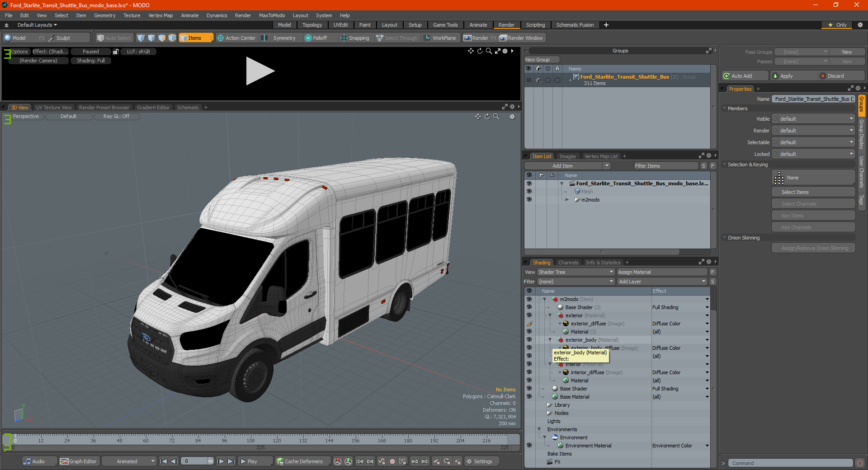Image resolution: width=868 pixels, height=470 pixels.
Task: Click the Assign Material button
Action: click(x=662, y=272)
